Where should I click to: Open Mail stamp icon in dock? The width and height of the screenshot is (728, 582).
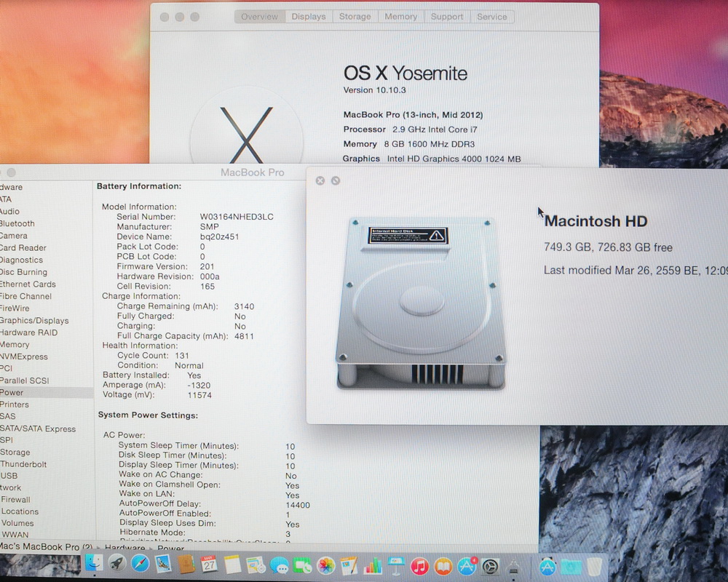[x=163, y=565]
